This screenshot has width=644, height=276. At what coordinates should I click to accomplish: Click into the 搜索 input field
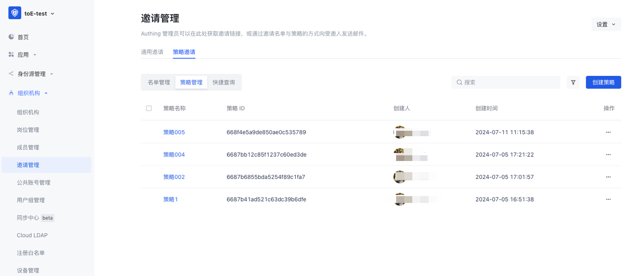(x=508, y=82)
